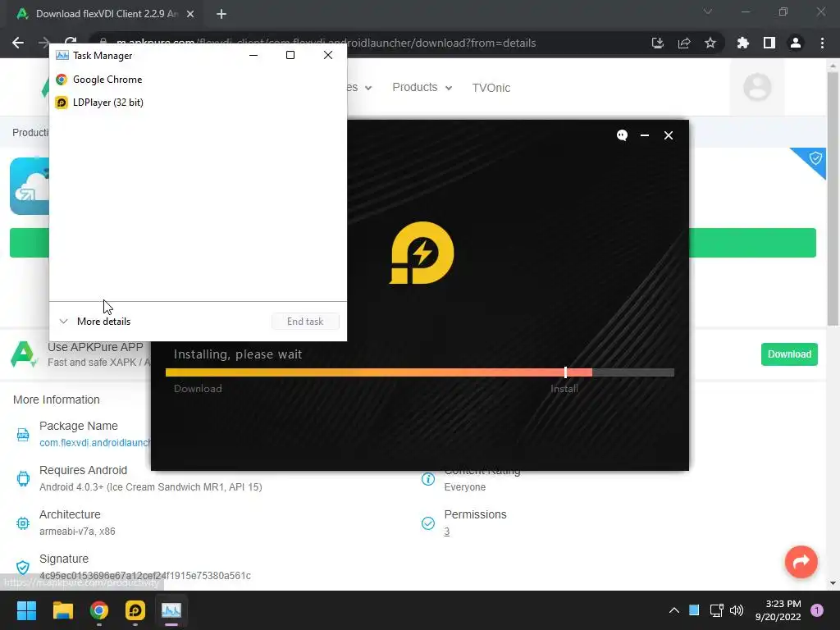Click the End task button
840x630 pixels.
[305, 322]
